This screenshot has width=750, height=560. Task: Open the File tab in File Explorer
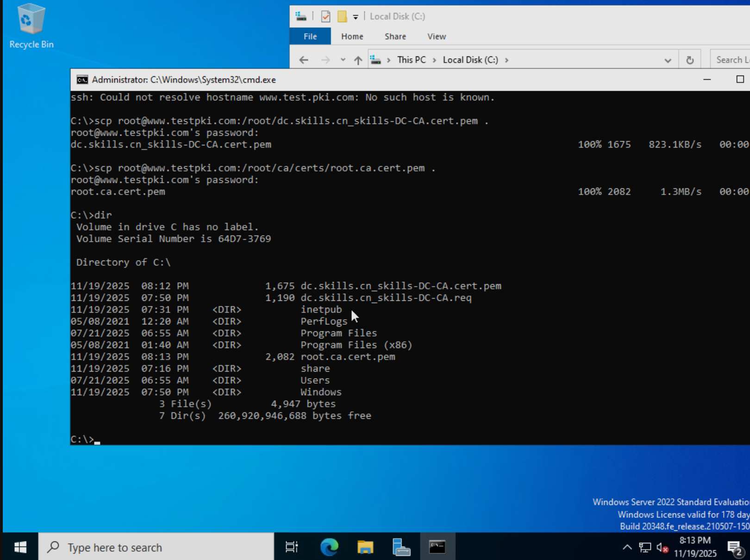[x=310, y=36]
